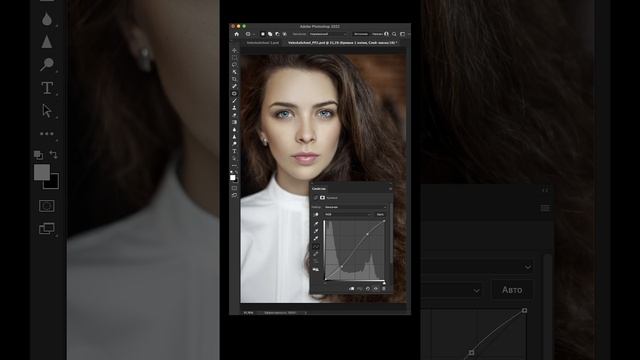Open workspace switcher icon at options bar end

(x=402, y=34)
